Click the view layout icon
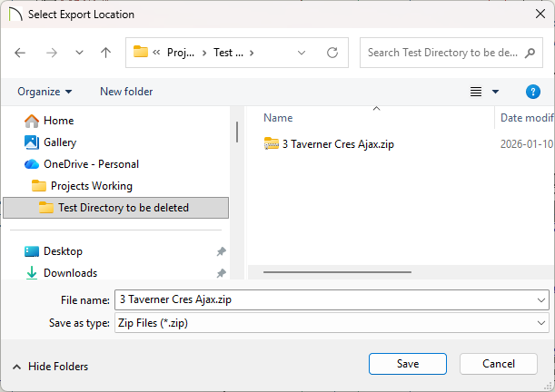The image size is (555, 392). click(475, 92)
